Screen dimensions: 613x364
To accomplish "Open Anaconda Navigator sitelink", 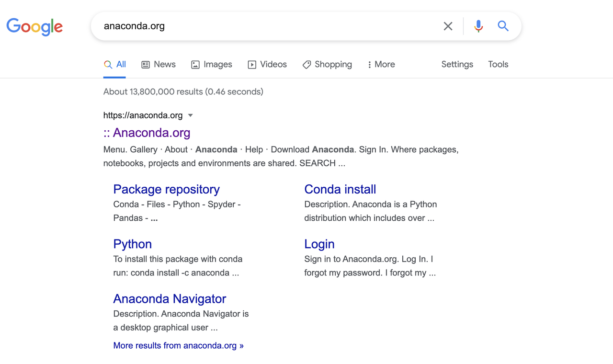I will [x=170, y=299].
